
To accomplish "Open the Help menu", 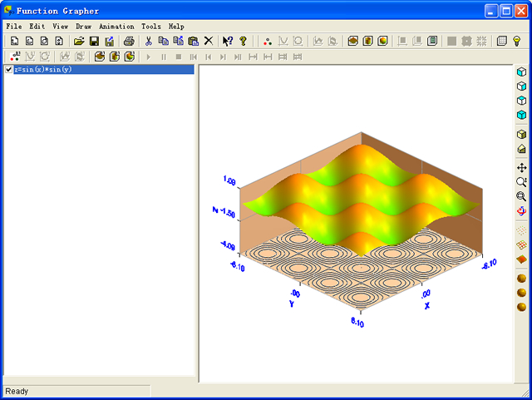I will 176,27.
